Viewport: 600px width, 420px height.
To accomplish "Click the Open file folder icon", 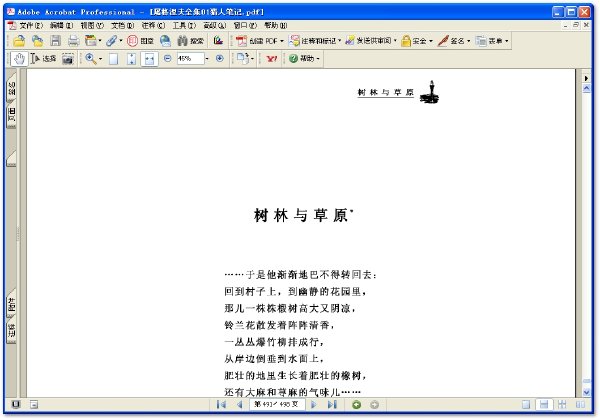I will [19, 41].
